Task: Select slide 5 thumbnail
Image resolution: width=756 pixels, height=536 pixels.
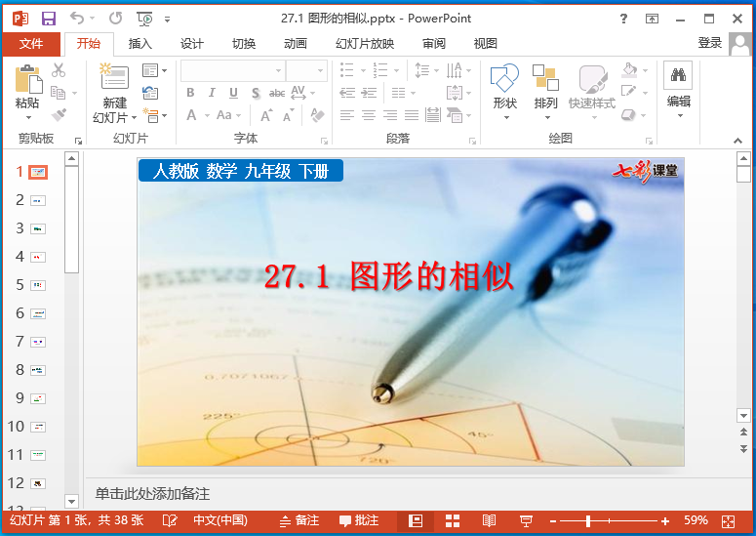Action: pos(38,285)
